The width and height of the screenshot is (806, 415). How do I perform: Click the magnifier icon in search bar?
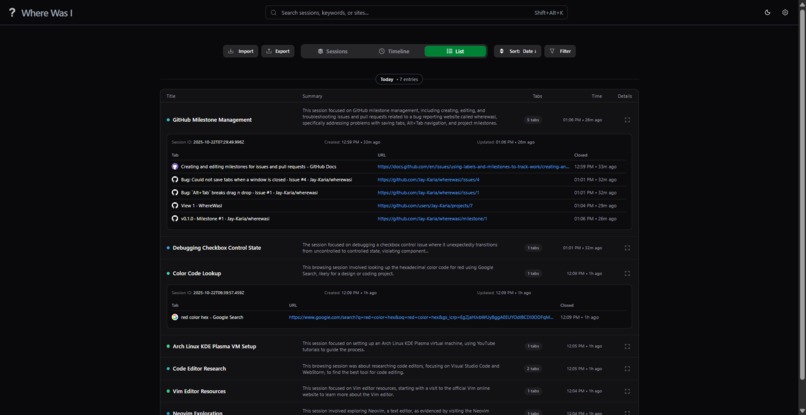[274, 13]
